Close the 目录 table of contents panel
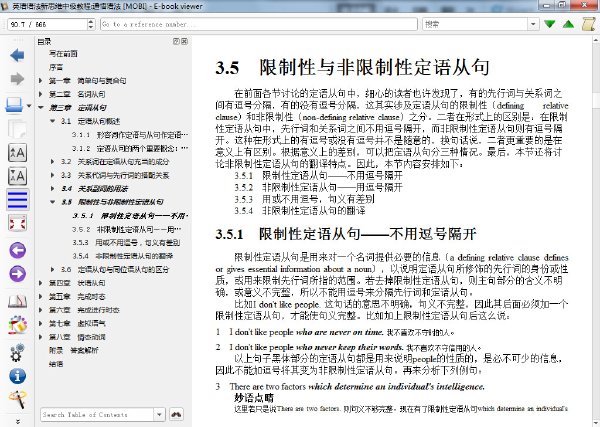Viewport: 600px width, 427px height. pos(184,41)
